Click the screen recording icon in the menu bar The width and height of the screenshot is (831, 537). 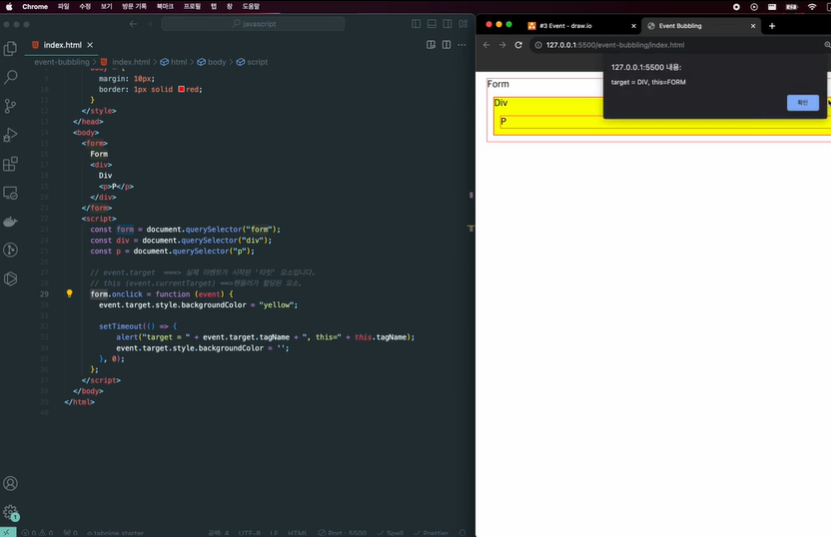coord(736,7)
